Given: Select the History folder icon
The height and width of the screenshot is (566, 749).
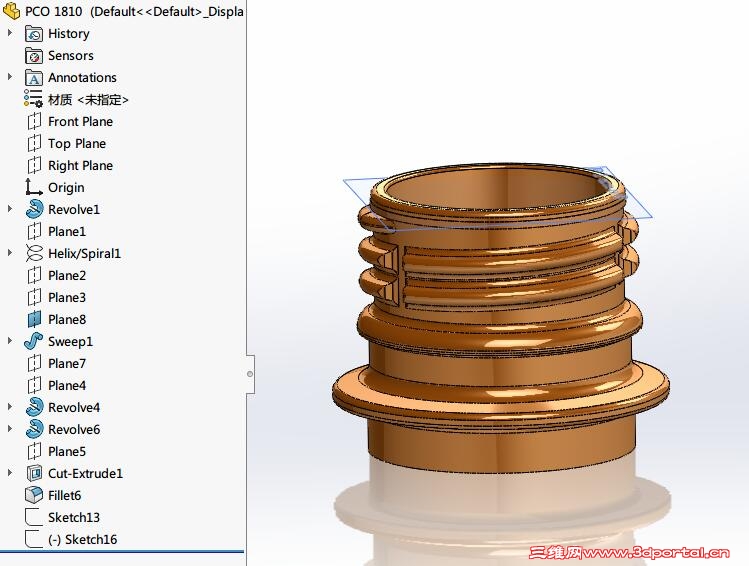Looking at the screenshot, I should pos(34,34).
